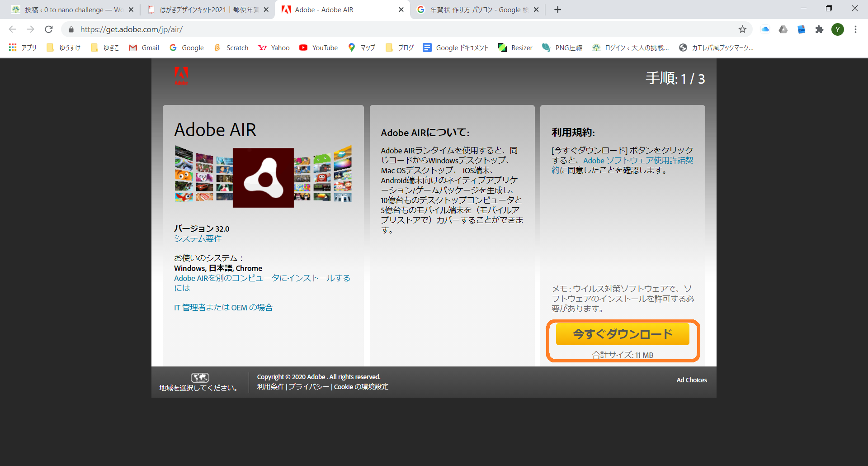Click the プライバシー footer link
Image resolution: width=868 pixels, height=466 pixels.
(x=309, y=387)
